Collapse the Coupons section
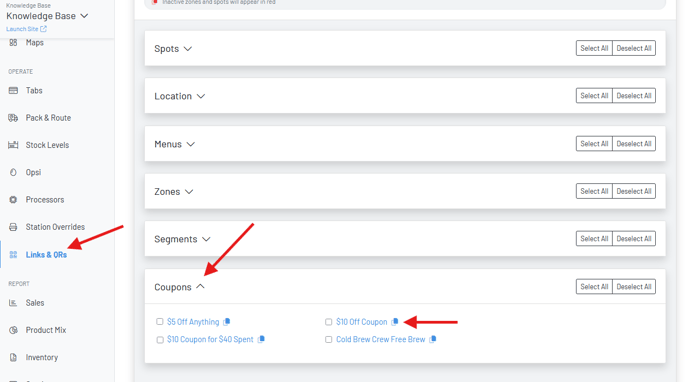688x382 pixels. (x=179, y=287)
